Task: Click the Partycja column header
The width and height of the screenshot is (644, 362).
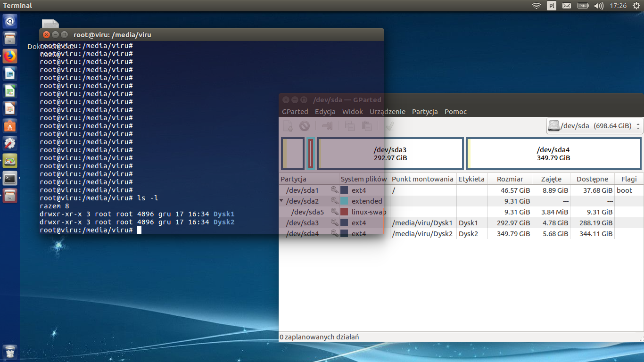Action: (x=309, y=179)
